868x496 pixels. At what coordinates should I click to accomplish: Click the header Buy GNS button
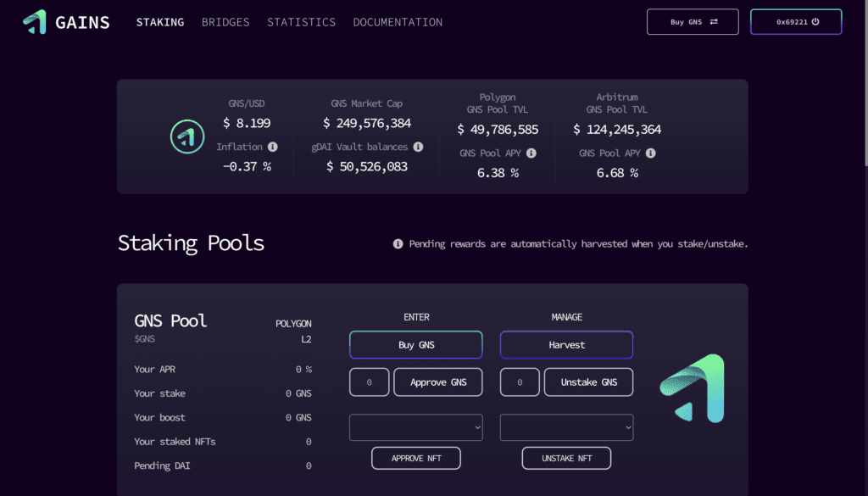pos(693,21)
